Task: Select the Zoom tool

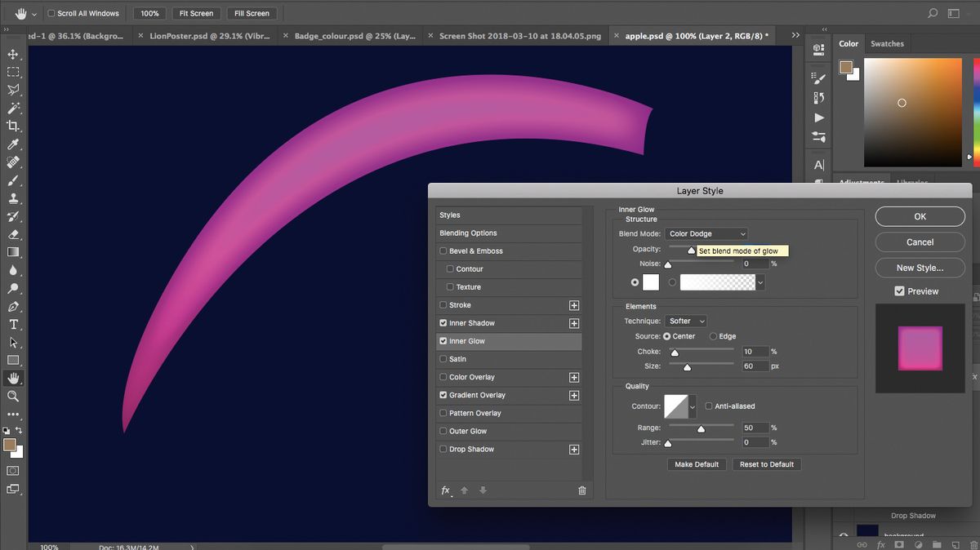Action: 11,397
